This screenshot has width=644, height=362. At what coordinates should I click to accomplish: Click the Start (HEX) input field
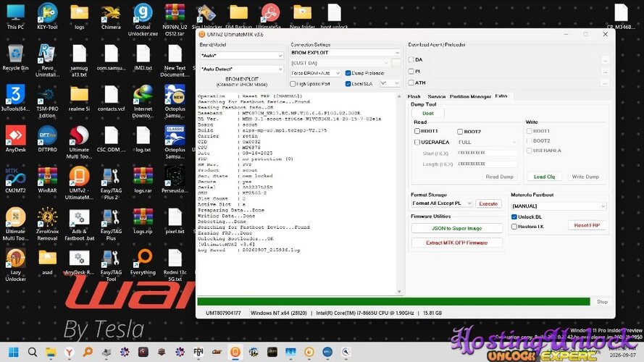pos(487,153)
